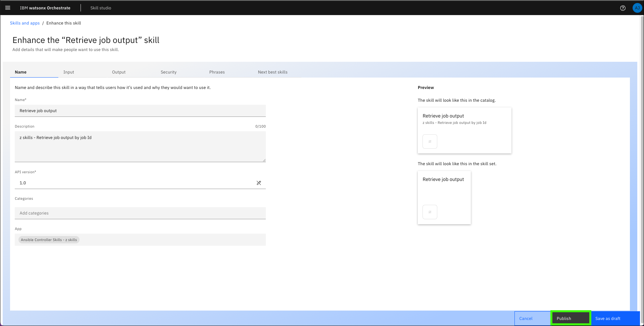Click the Ansible Controller Skills app tag

[x=49, y=240]
